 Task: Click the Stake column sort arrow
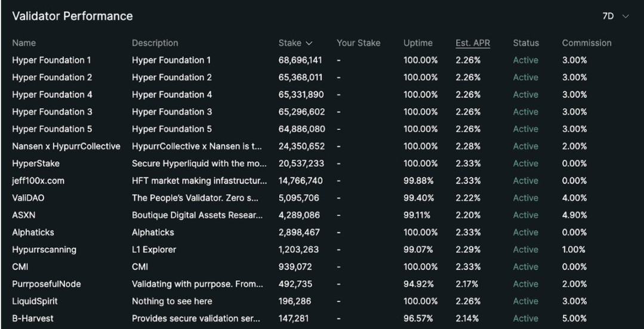(x=309, y=44)
